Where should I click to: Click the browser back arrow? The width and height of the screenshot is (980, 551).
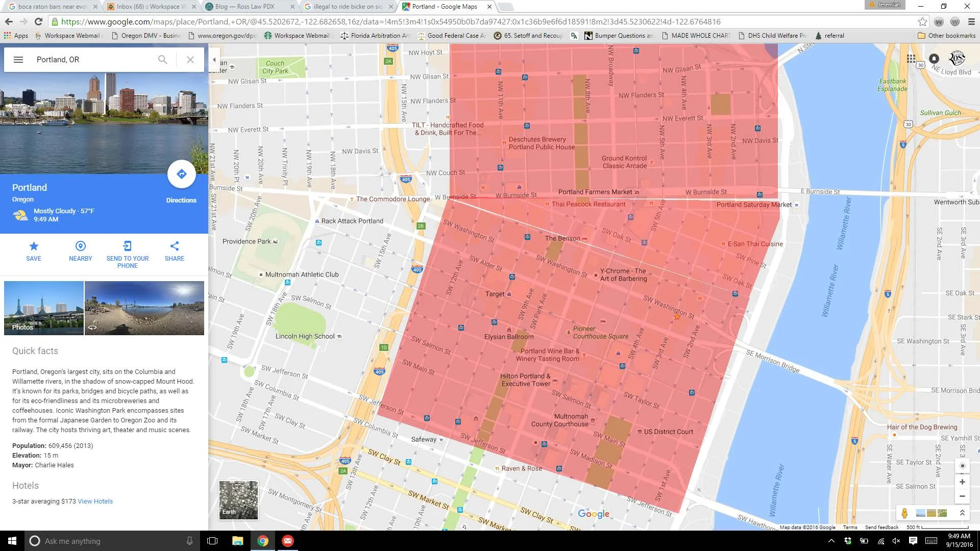9,21
